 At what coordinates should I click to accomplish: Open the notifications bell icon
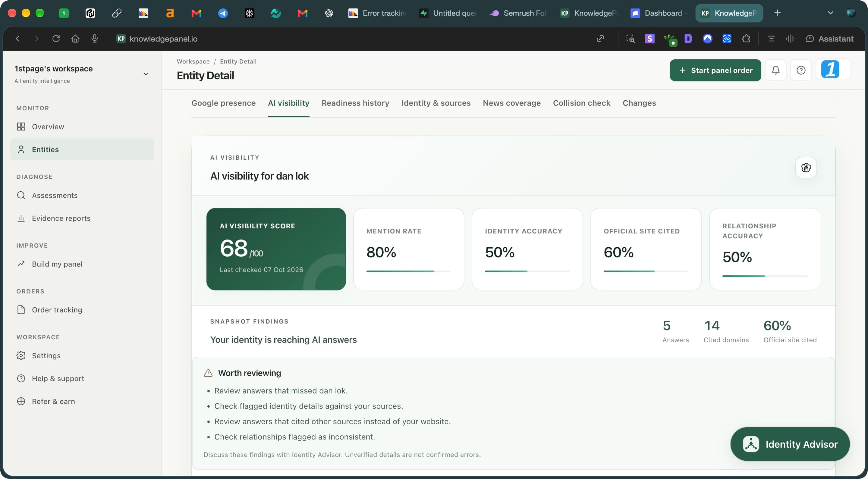[x=775, y=70]
